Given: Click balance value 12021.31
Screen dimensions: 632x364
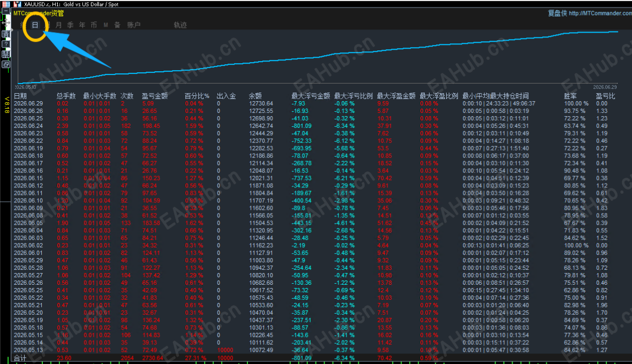Looking at the screenshot, I should click(261, 178).
